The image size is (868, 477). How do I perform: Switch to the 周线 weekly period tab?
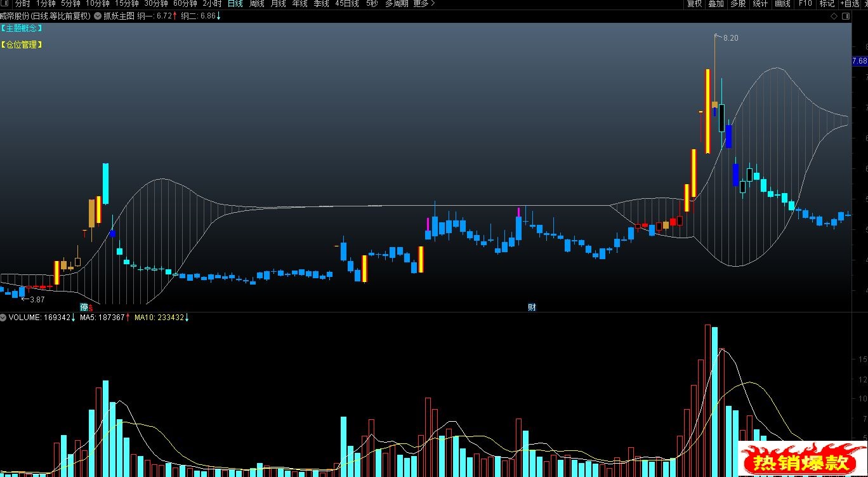[256, 4]
